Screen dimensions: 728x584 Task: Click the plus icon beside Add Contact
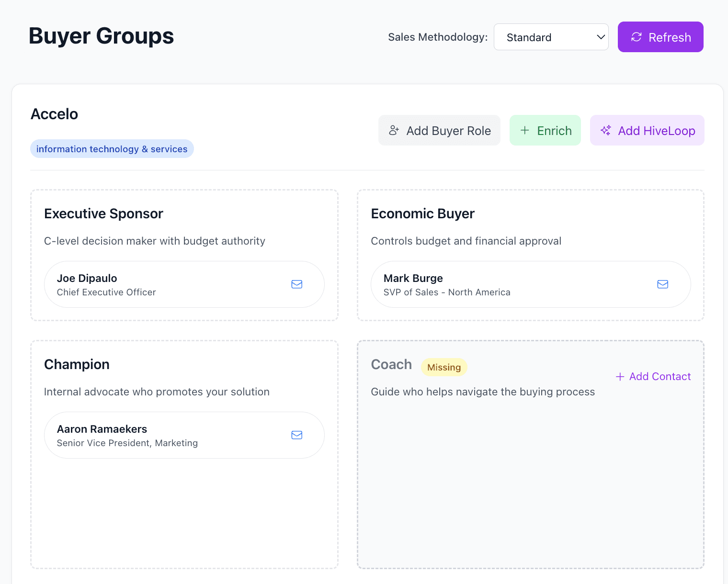coord(620,376)
